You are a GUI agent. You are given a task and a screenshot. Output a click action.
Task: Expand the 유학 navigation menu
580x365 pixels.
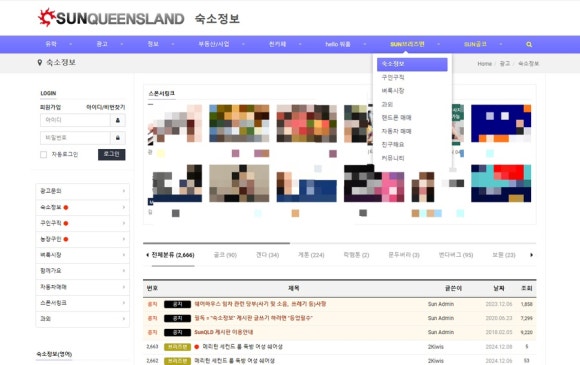(x=51, y=44)
